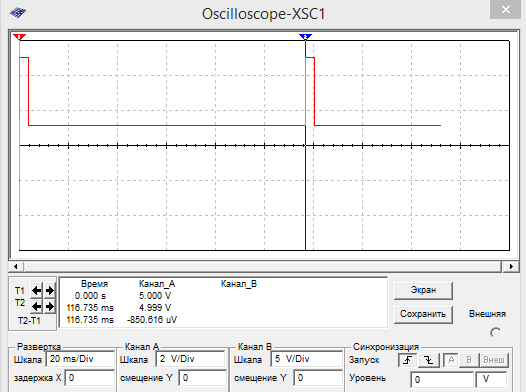The width and height of the screenshot is (526, 392).
Task: Select trigger source B
Action: [469, 360]
